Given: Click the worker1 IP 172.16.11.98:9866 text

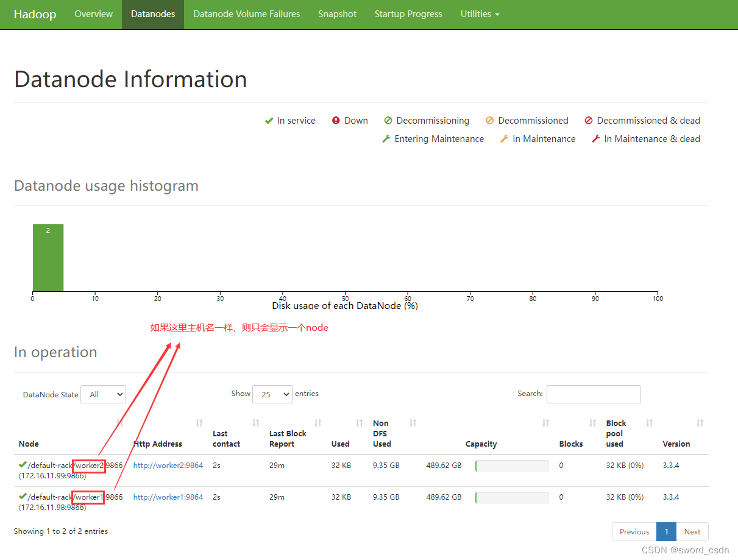Looking at the screenshot, I should click(52, 508).
